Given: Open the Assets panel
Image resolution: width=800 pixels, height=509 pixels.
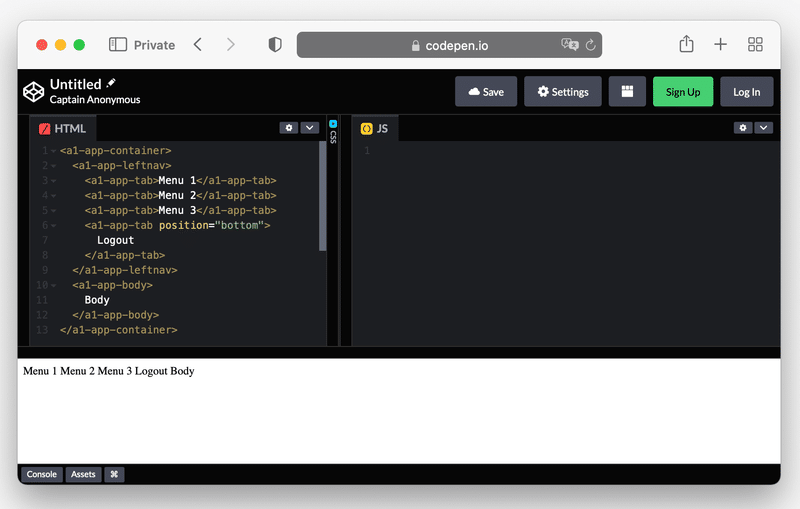Looking at the screenshot, I should [x=83, y=474].
